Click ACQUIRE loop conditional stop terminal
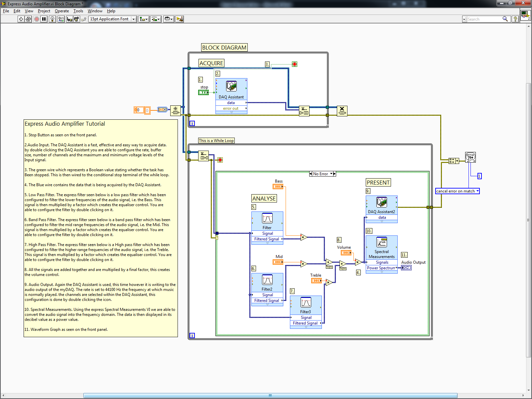532x399 pixels. (x=295, y=64)
